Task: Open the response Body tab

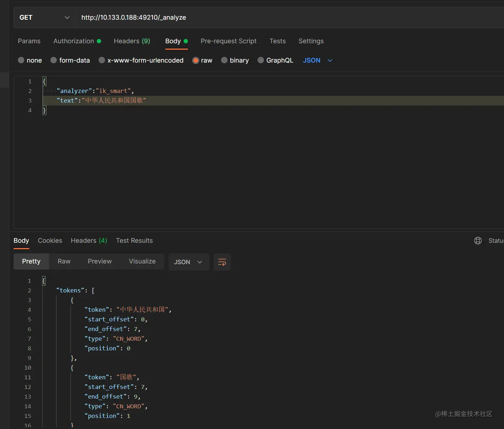Action: point(21,241)
